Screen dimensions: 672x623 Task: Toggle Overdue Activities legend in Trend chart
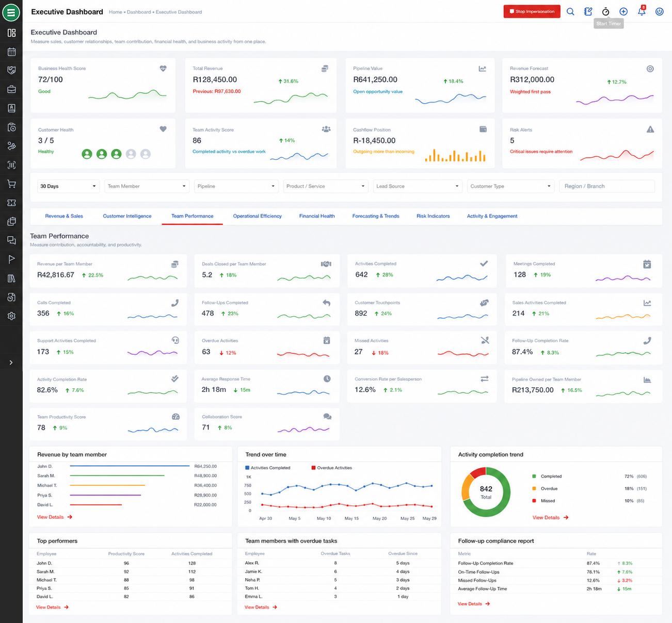click(x=332, y=468)
